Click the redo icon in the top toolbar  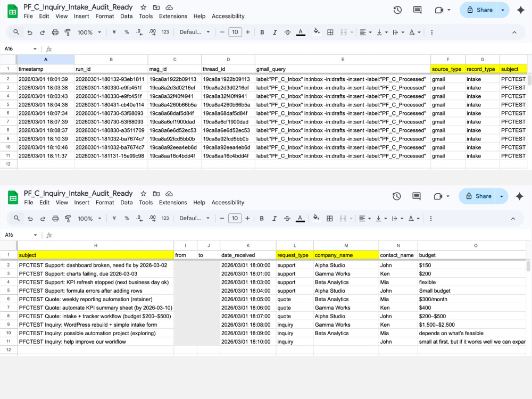pyautogui.click(x=43, y=32)
